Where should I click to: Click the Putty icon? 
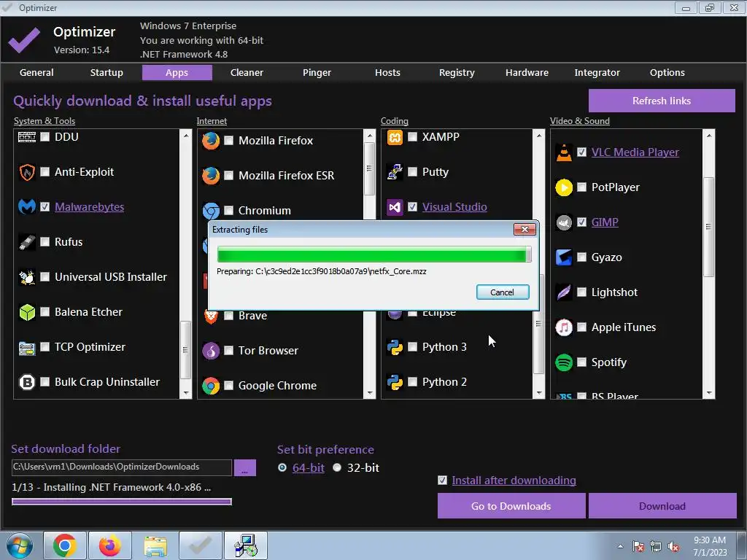pos(395,172)
